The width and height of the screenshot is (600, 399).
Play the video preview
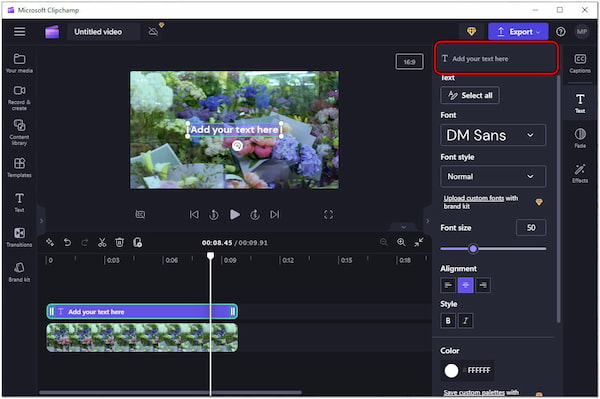[235, 215]
